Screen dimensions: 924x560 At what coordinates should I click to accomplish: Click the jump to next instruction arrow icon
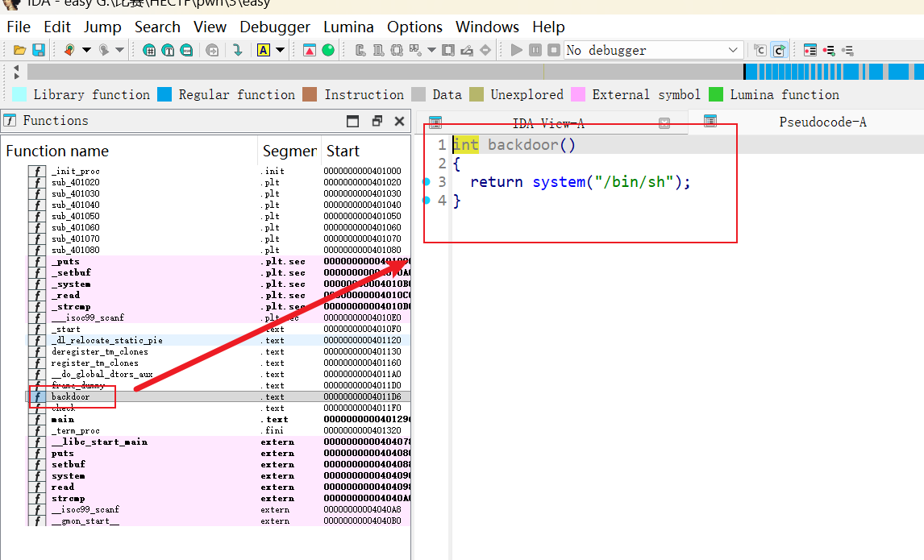[238, 49]
